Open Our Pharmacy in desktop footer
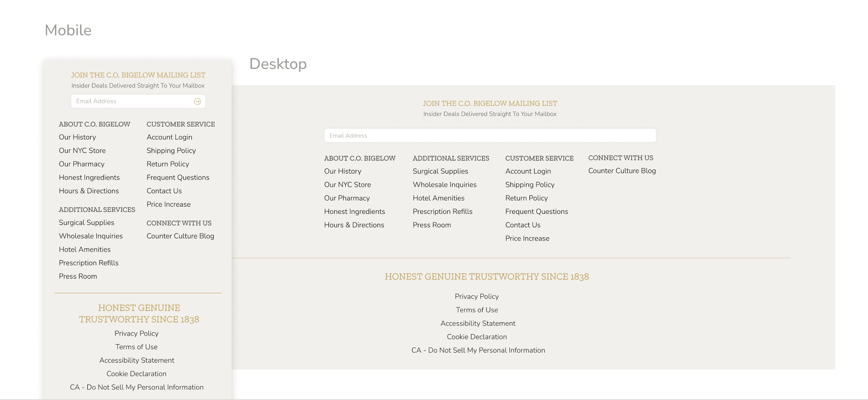868x400 pixels. tap(347, 198)
